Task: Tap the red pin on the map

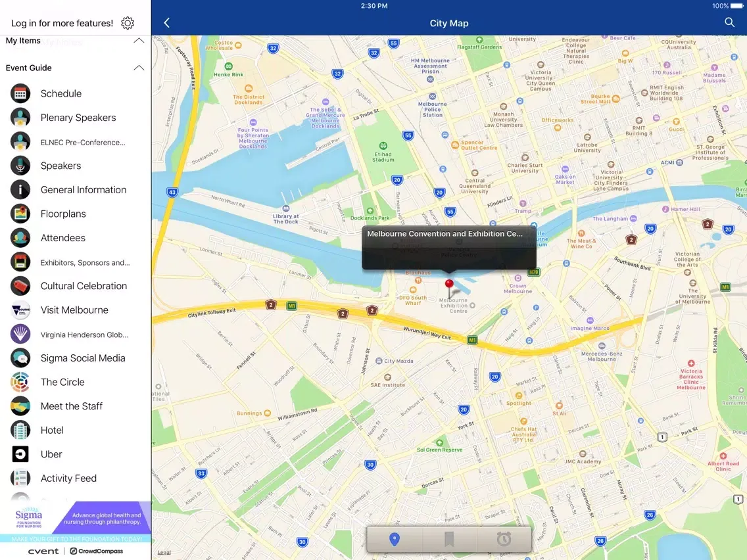Action: (448, 288)
